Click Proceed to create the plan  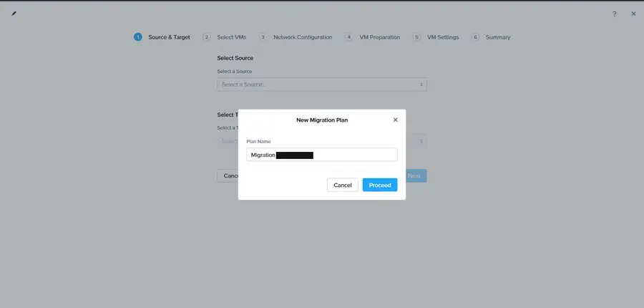(380, 185)
